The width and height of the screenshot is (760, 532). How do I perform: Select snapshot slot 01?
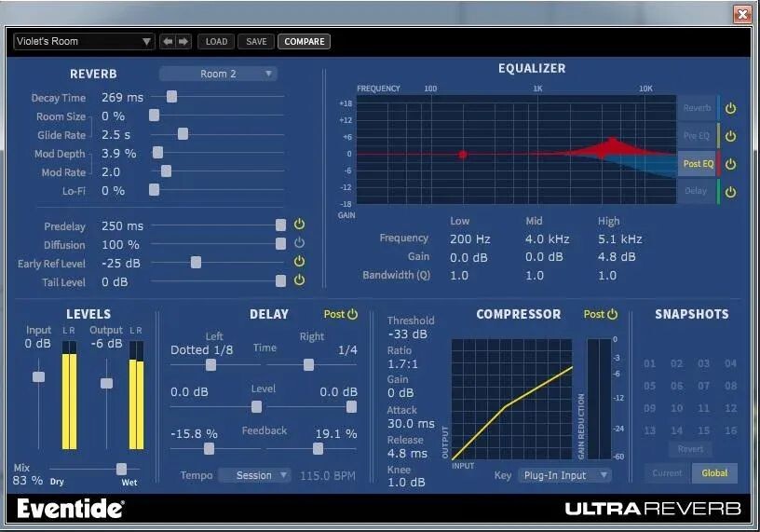click(x=649, y=363)
